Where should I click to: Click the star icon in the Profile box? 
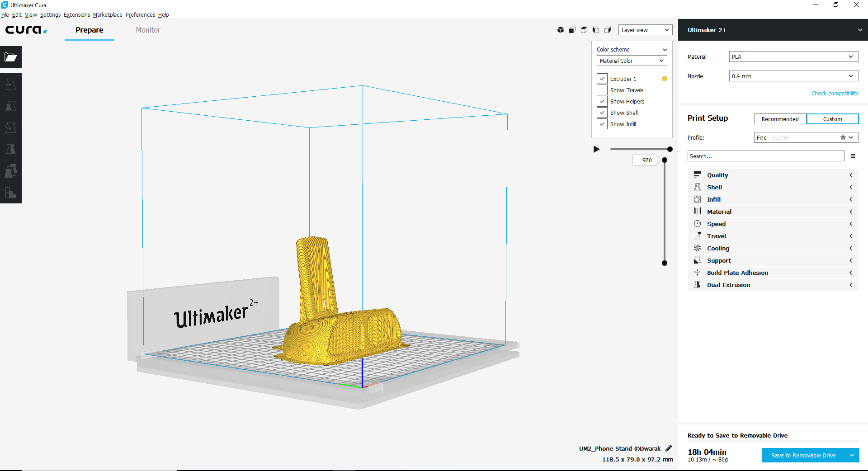pyautogui.click(x=843, y=137)
